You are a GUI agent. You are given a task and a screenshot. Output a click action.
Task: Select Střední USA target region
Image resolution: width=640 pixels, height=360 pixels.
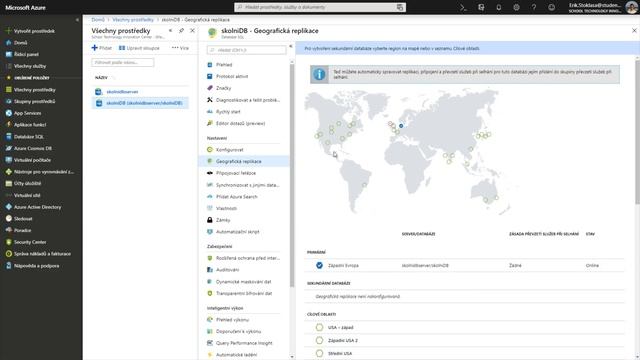319,353
